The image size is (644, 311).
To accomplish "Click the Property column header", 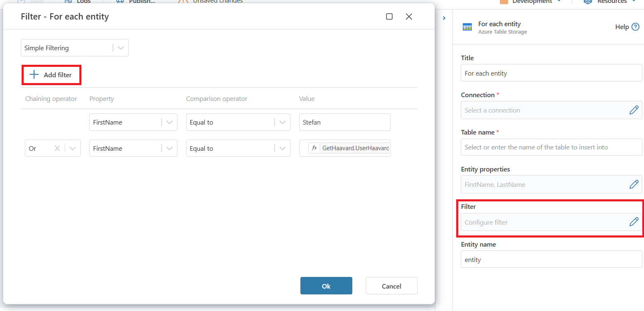I will [102, 98].
